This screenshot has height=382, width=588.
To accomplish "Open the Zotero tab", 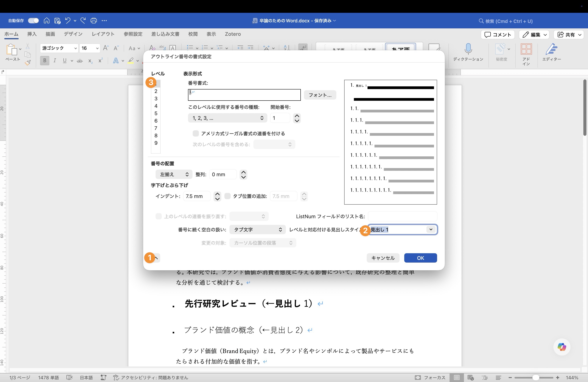I will (233, 34).
